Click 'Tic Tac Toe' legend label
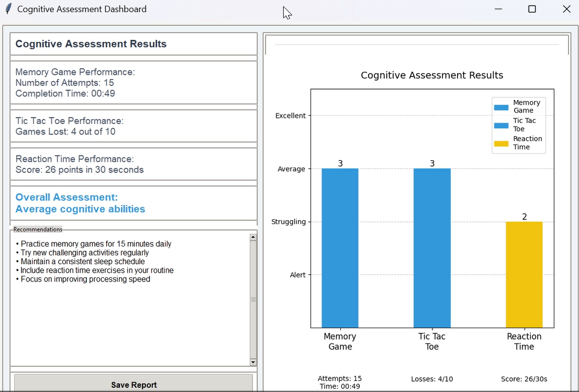 coord(525,125)
